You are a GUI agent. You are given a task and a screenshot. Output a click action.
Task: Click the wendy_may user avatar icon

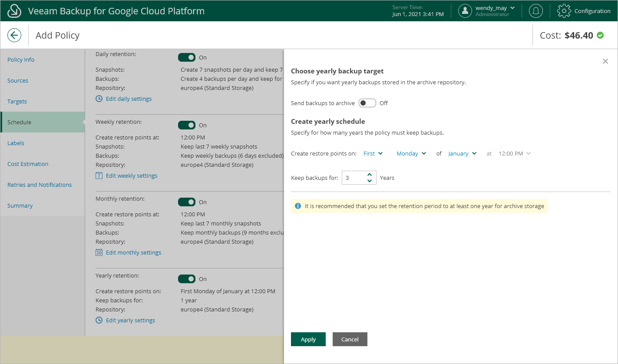coord(465,11)
